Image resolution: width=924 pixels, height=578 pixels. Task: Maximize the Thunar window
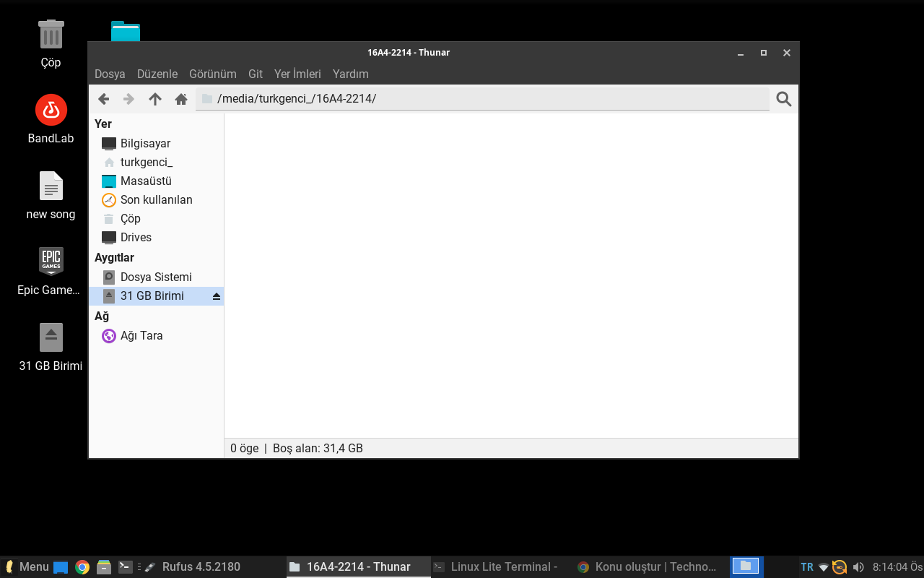764,53
